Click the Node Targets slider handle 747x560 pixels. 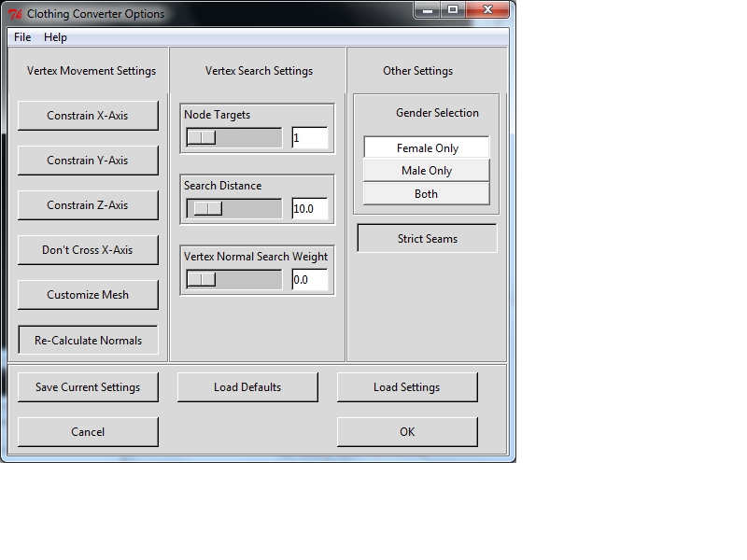(202, 137)
